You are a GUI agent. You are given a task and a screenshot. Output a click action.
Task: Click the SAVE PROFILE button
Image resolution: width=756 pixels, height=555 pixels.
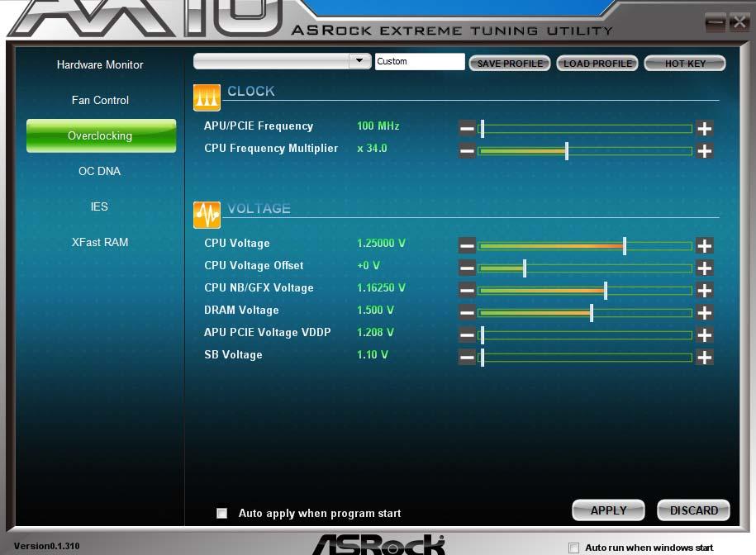tap(510, 63)
